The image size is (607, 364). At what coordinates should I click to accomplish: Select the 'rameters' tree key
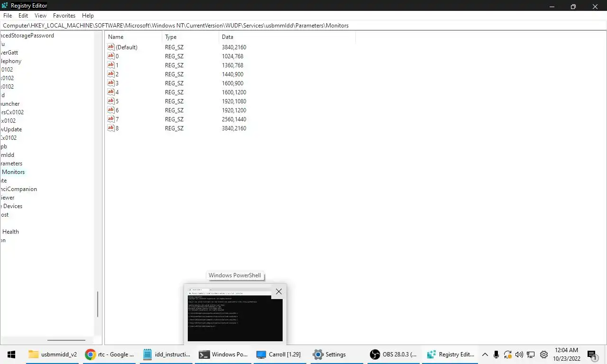tap(11, 164)
